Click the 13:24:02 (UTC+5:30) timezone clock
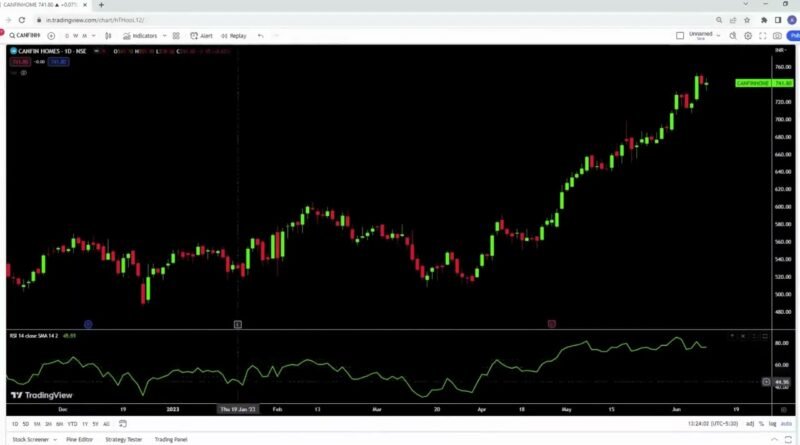Viewport: 800px width, 445px height. pos(712,424)
